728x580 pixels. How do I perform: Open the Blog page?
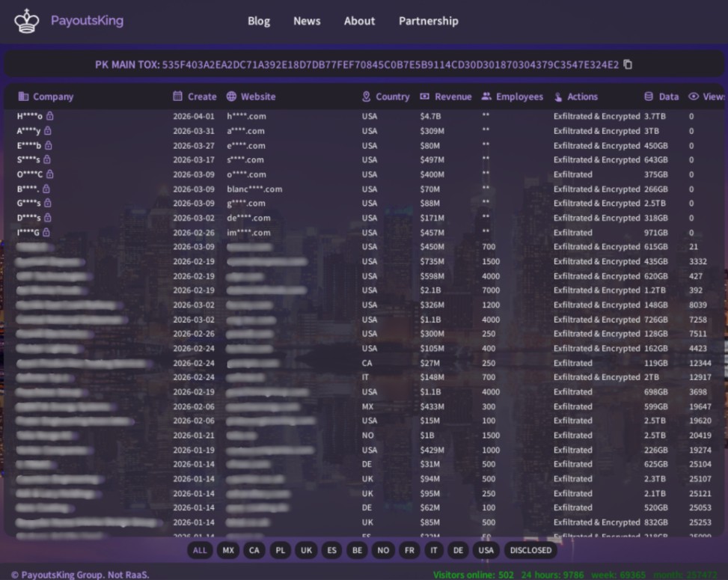pos(259,21)
